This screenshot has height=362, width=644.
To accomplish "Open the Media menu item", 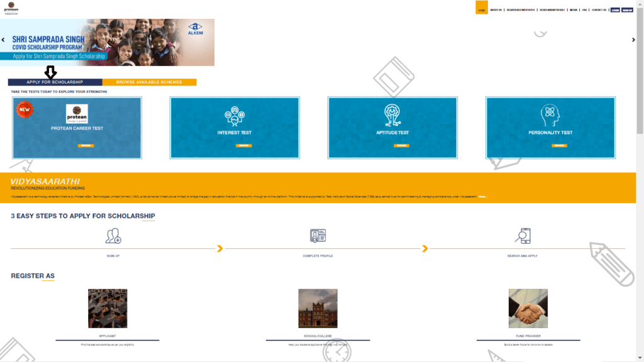I will tap(574, 10).
